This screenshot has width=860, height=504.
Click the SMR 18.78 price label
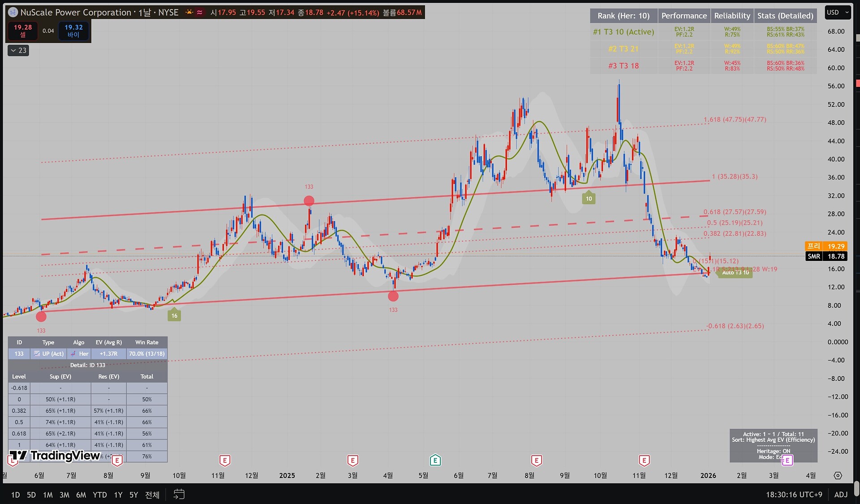click(826, 256)
